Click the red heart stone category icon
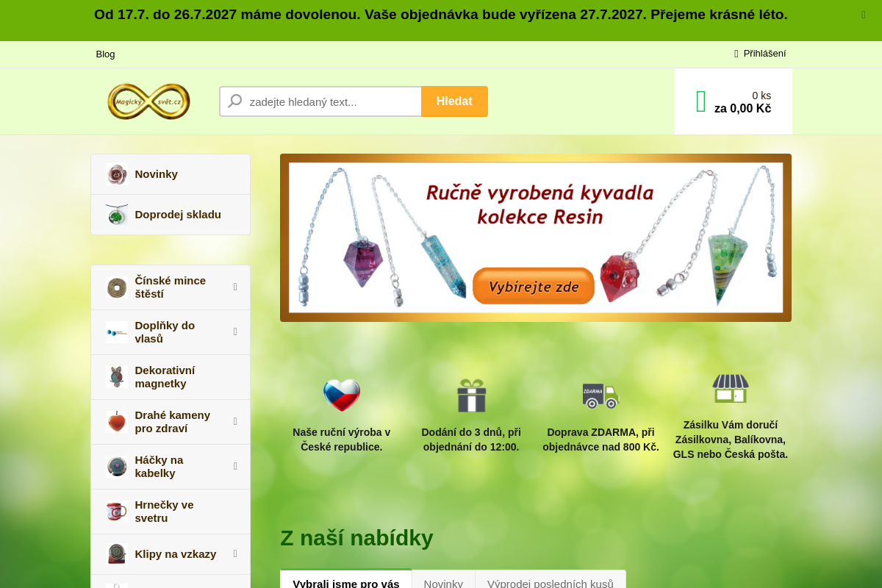Screen dimensions: 882x588 coord(117,422)
